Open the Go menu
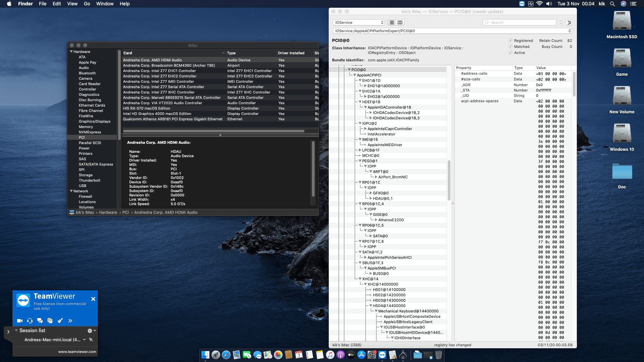The image size is (644, 362). click(87, 4)
